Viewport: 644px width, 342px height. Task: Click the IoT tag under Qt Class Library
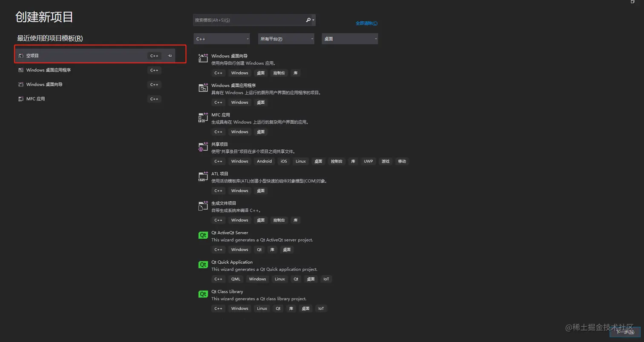[x=321, y=308]
